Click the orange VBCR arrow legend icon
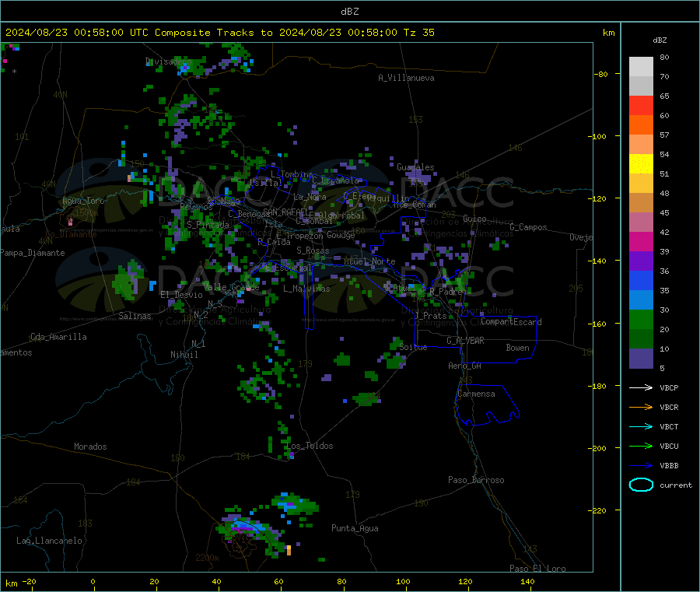This screenshot has height=592, width=700. (641, 407)
